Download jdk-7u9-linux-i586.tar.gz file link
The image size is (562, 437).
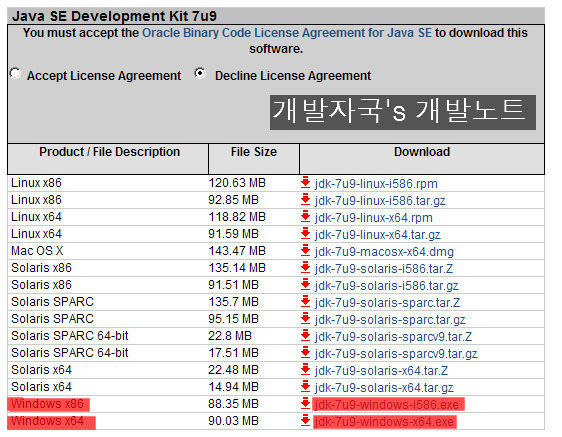(380, 200)
